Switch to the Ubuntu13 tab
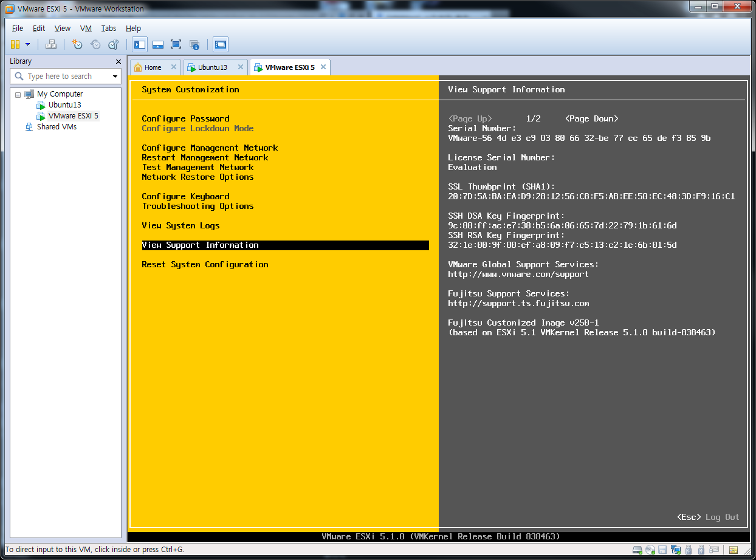Screen dimensions: 756x560 point(212,67)
